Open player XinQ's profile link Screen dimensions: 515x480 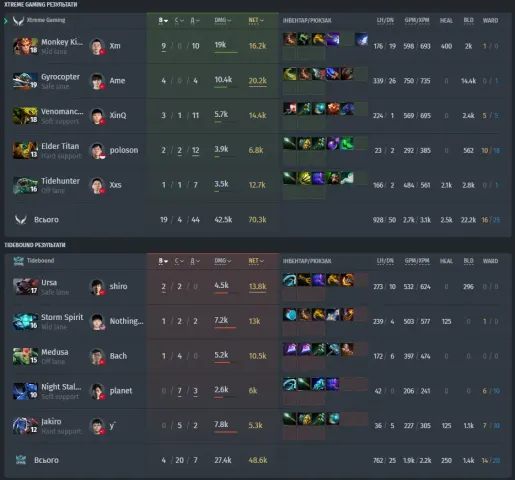click(118, 115)
